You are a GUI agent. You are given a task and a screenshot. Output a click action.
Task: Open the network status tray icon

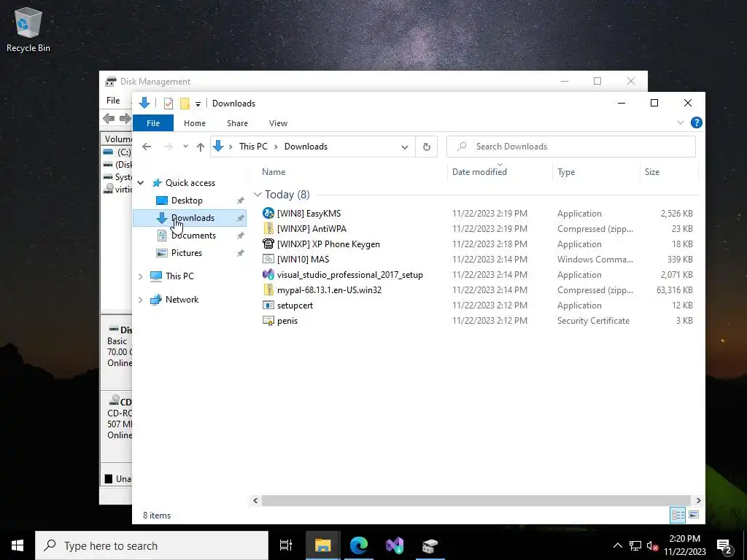pyautogui.click(x=635, y=545)
